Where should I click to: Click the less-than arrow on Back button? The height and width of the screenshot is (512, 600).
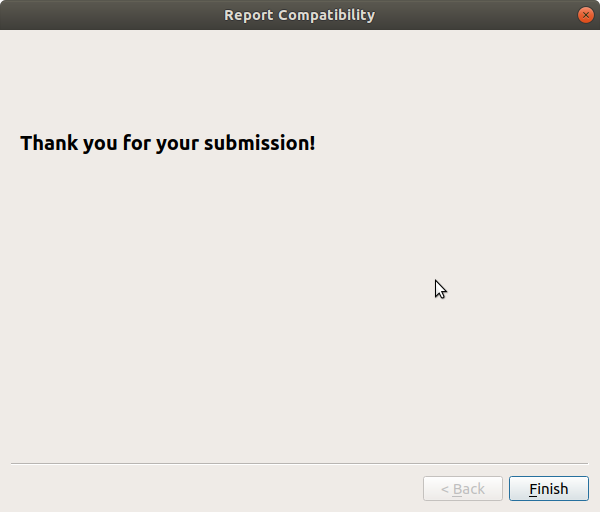[x=445, y=489]
